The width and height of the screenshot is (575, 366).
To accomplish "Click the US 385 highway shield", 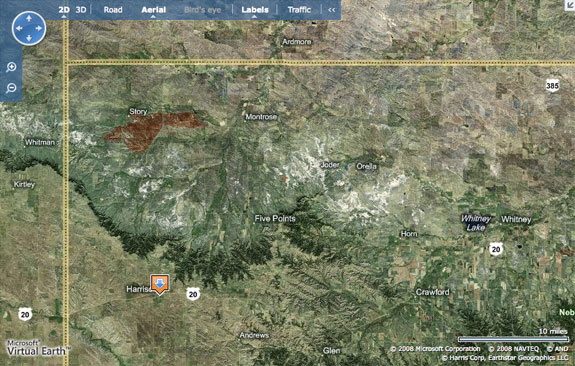I will coord(552,85).
